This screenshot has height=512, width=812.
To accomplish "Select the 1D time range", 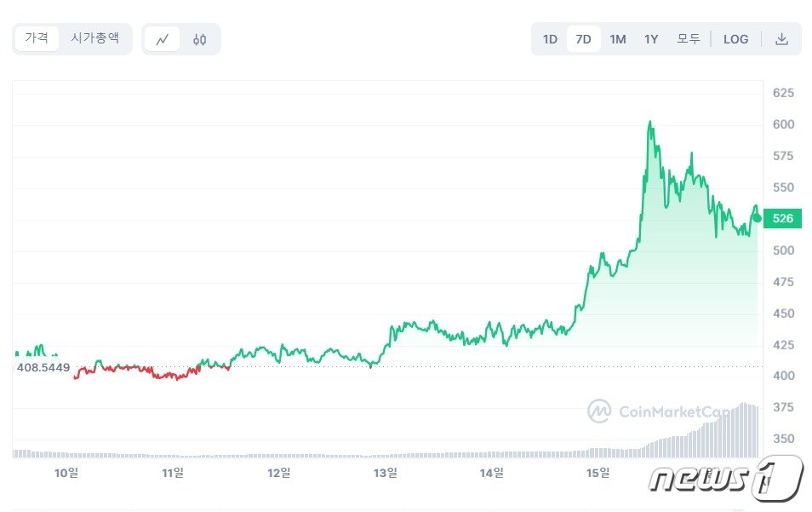I will pyautogui.click(x=550, y=39).
